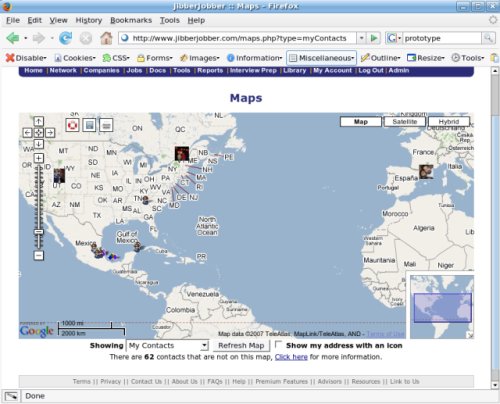The width and height of the screenshot is (500, 404).
Task: Switch to Map view
Action: tap(361, 122)
